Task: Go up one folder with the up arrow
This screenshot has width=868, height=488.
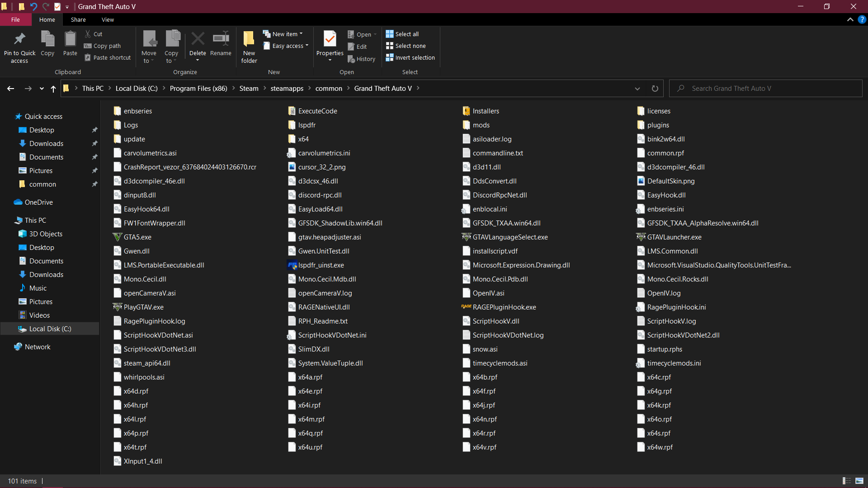Action: [x=53, y=89]
